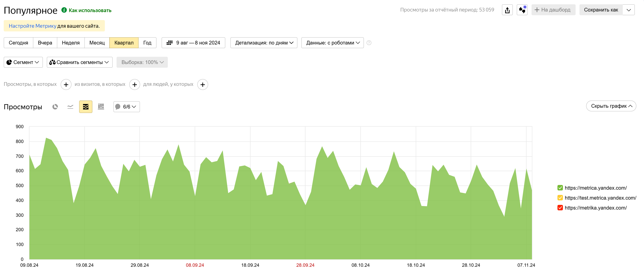Toggle the test.metrica.yandex.com series checkbox
The height and width of the screenshot is (280, 644).
point(560,198)
